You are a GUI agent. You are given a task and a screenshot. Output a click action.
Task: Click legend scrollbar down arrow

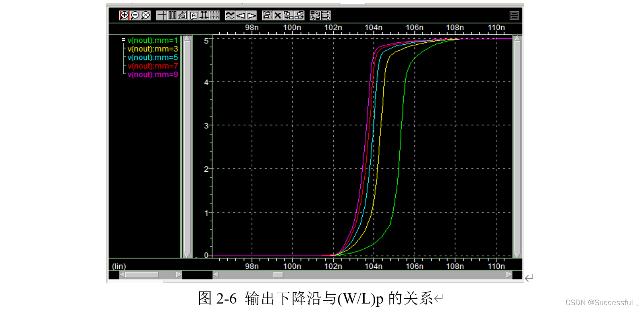[x=187, y=255]
